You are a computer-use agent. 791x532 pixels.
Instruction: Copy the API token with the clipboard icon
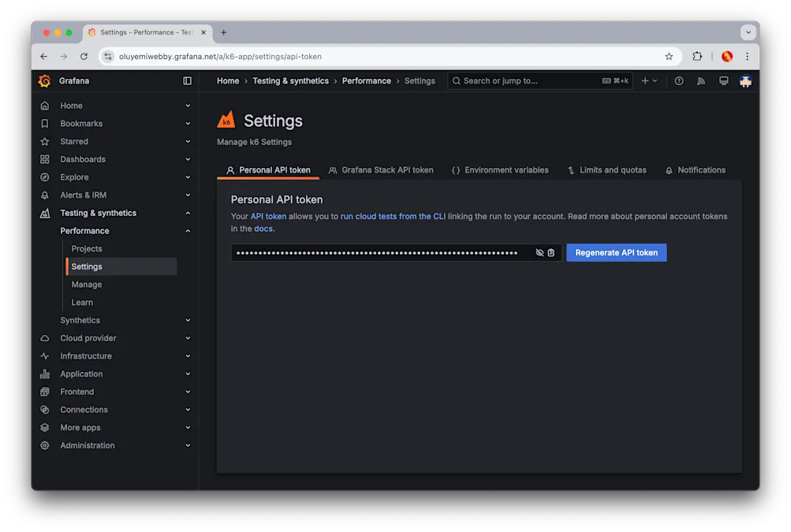point(550,252)
